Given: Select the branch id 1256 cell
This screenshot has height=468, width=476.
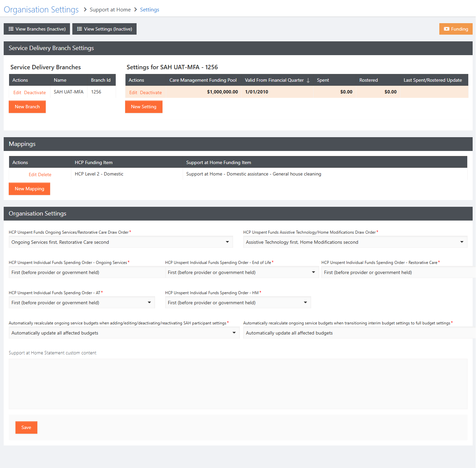Looking at the screenshot, I should [102, 92].
